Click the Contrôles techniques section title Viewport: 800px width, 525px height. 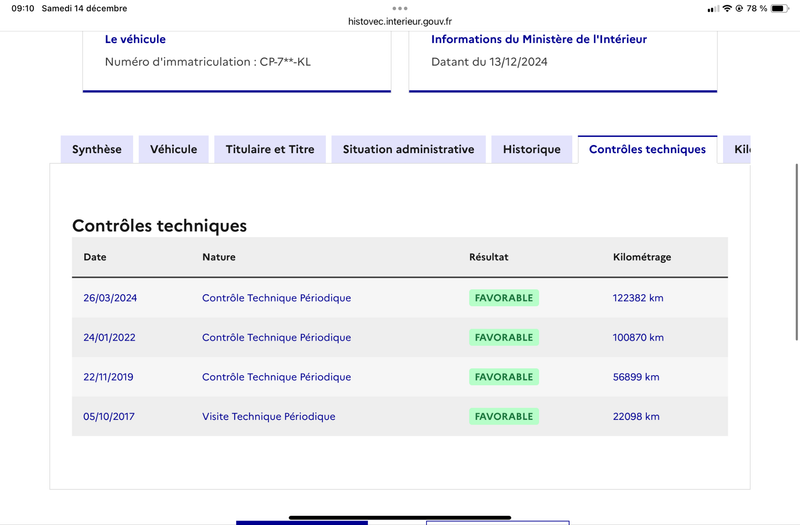pos(159,226)
